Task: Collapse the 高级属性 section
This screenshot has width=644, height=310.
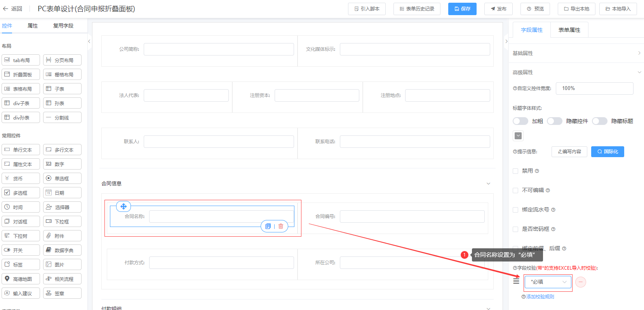Action: coord(576,72)
